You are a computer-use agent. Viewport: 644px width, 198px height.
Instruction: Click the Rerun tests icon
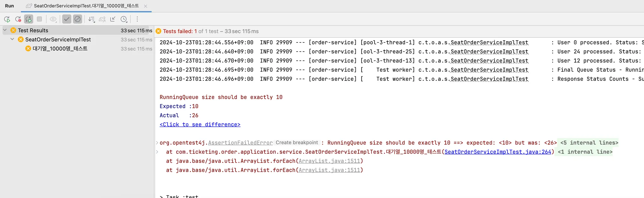[7, 19]
